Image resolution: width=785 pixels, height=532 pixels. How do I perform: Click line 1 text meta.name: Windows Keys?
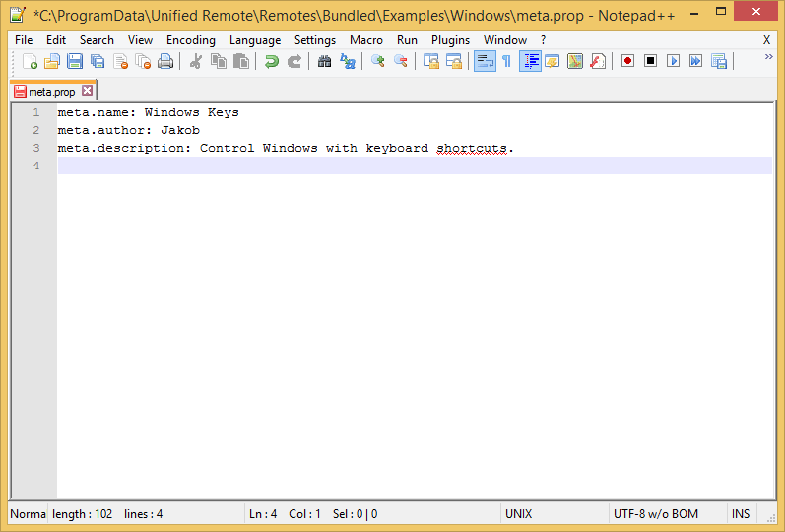(x=148, y=112)
